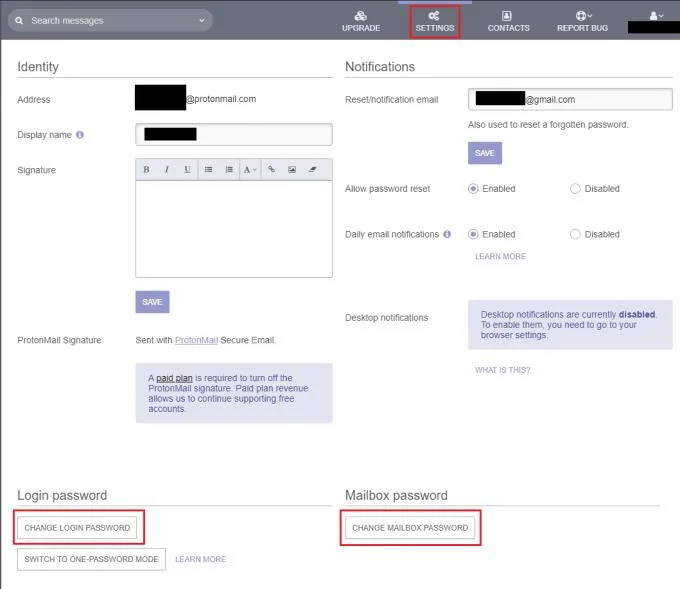Go to Contacts

(x=508, y=22)
